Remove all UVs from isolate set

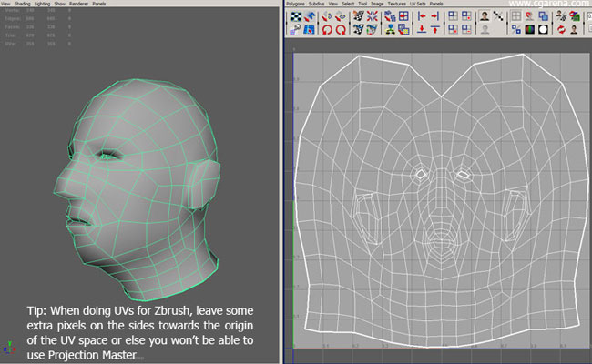point(453,29)
